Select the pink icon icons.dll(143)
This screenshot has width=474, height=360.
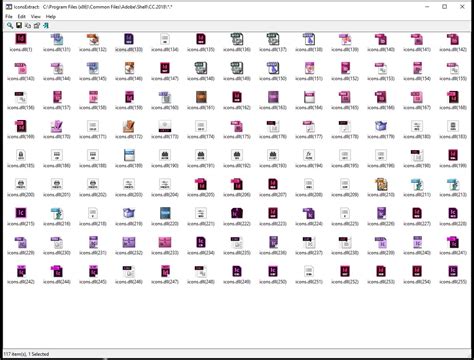tap(21, 68)
